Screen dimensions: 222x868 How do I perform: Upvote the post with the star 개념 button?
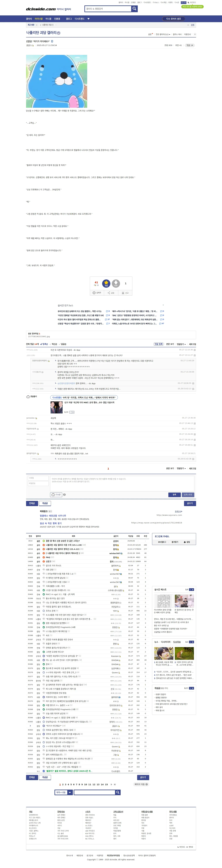click(106, 283)
